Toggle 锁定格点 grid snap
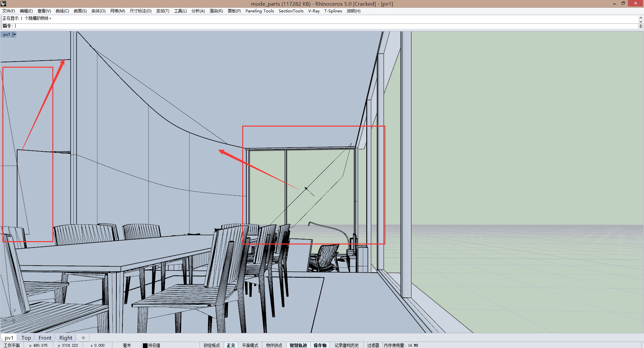The image size is (644, 348). [212, 345]
